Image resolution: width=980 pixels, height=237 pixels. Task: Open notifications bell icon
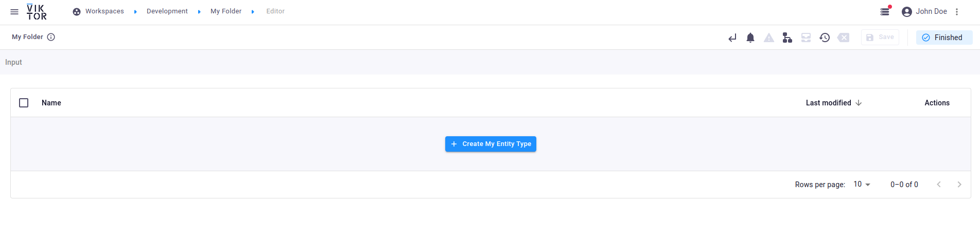(x=750, y=38)
